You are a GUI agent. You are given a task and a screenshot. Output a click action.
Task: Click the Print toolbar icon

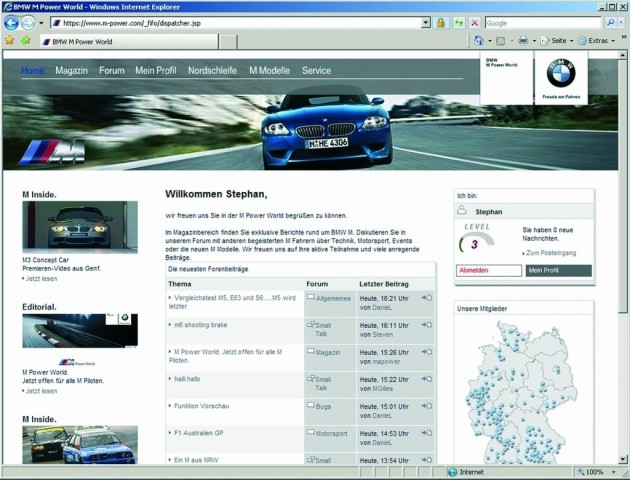click(523, 41)
